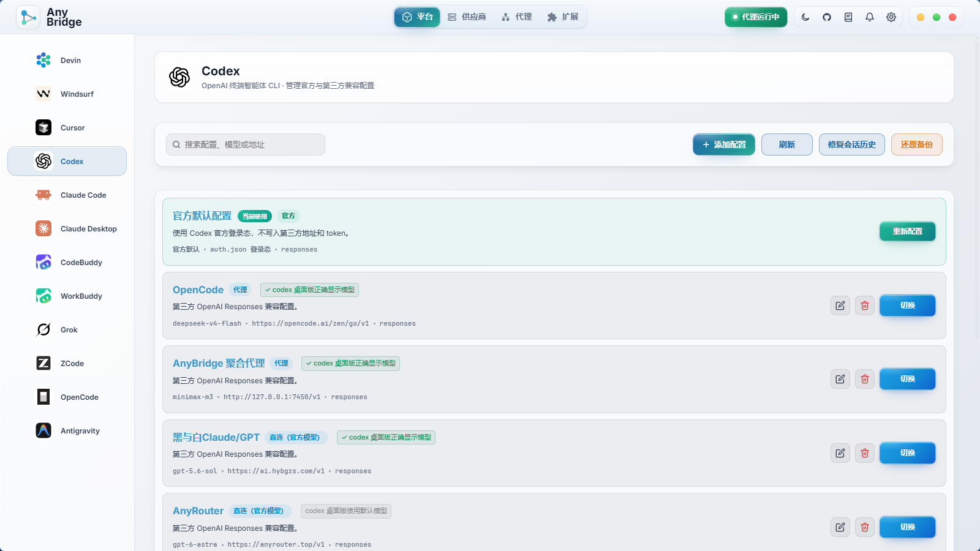The width and height of the screenshot is (980, 551).
Task: Select Codex in the sidebar
Action: pos(67,161)
